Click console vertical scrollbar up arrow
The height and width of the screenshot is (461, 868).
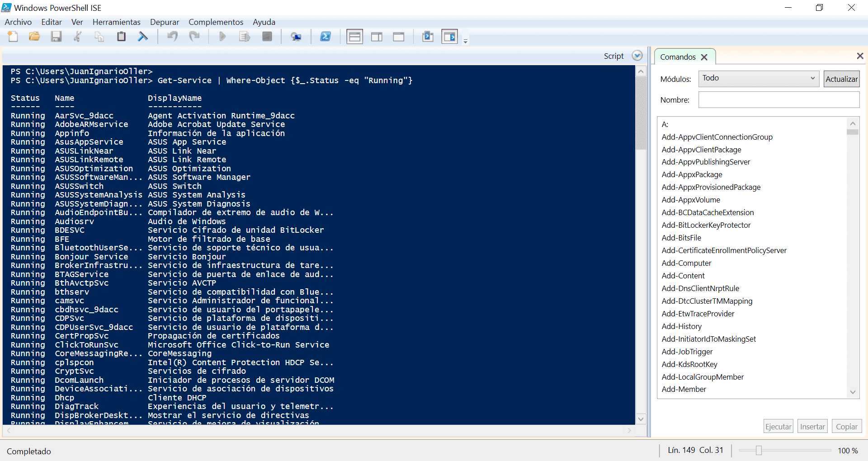(x=641, y=71)
